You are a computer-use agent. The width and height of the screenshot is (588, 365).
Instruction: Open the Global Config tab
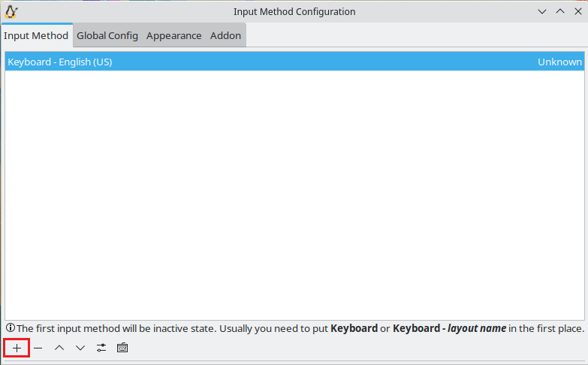point(107,35)
